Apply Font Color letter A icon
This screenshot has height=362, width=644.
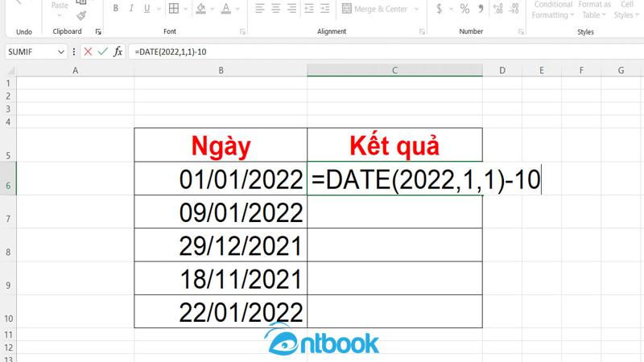click(226, 8)
